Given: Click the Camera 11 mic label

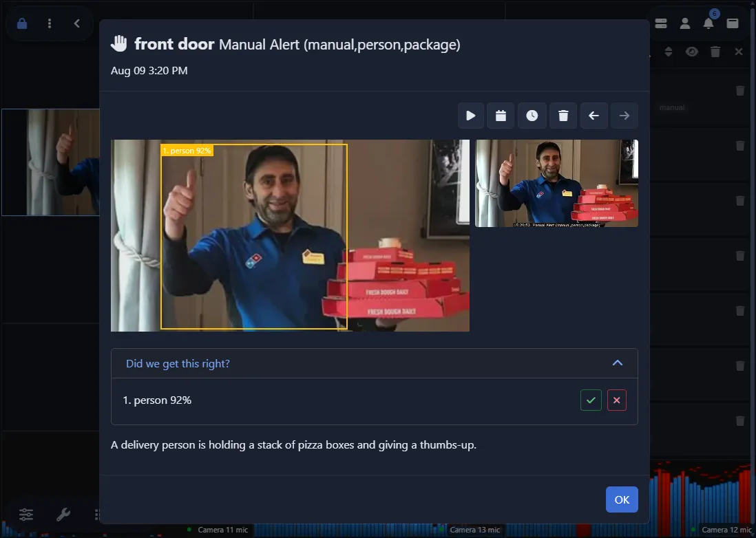Looking at the screenshot, I should click(223, 530).
